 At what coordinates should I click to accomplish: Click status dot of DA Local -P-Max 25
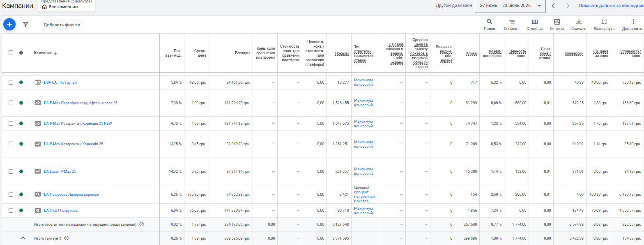point(21,171)
